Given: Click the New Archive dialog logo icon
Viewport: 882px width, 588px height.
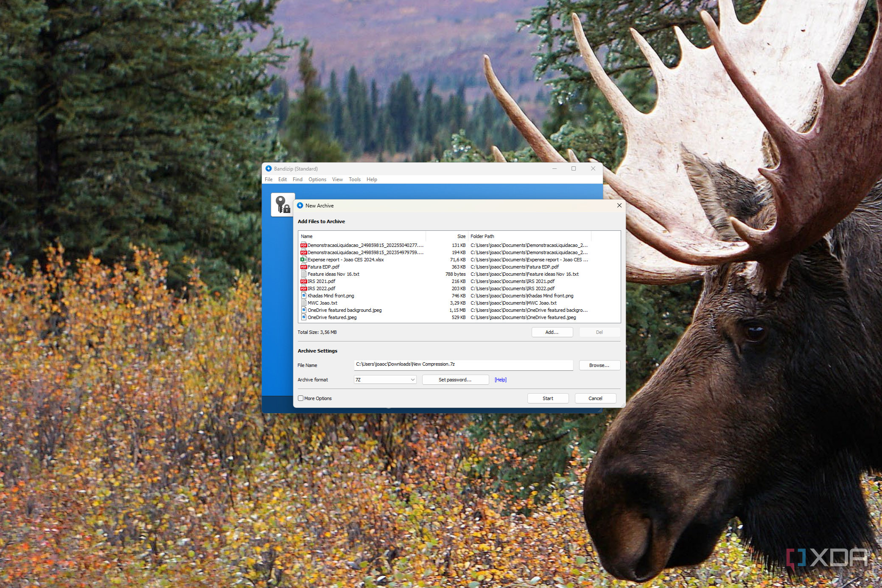Looking at the screenshot, I should click(x=300, y=205).
